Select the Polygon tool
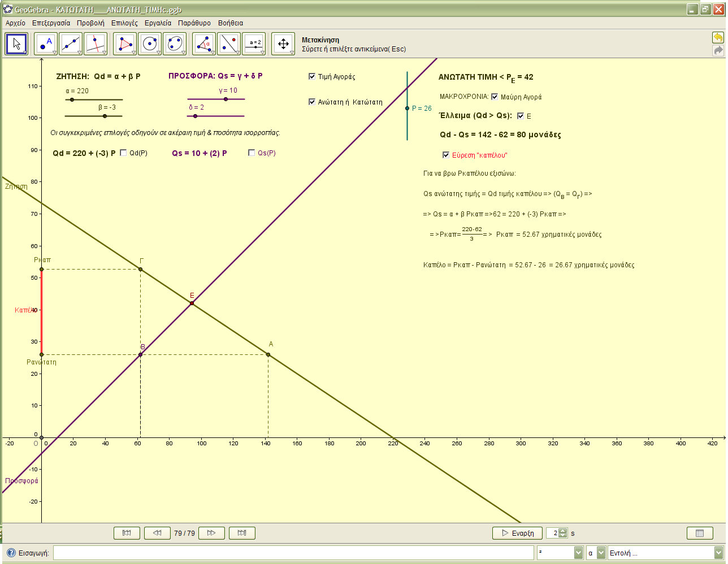 coord(125,44)
